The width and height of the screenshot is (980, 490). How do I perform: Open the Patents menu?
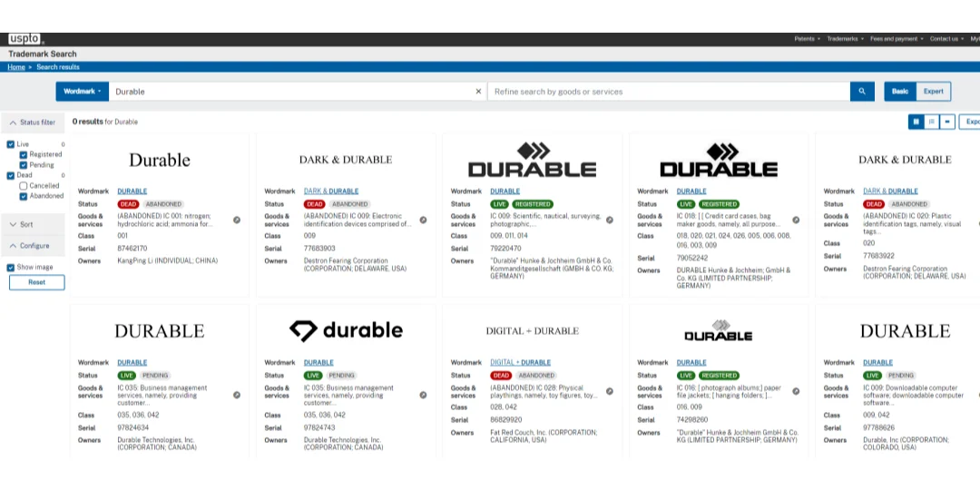(807, 39)
